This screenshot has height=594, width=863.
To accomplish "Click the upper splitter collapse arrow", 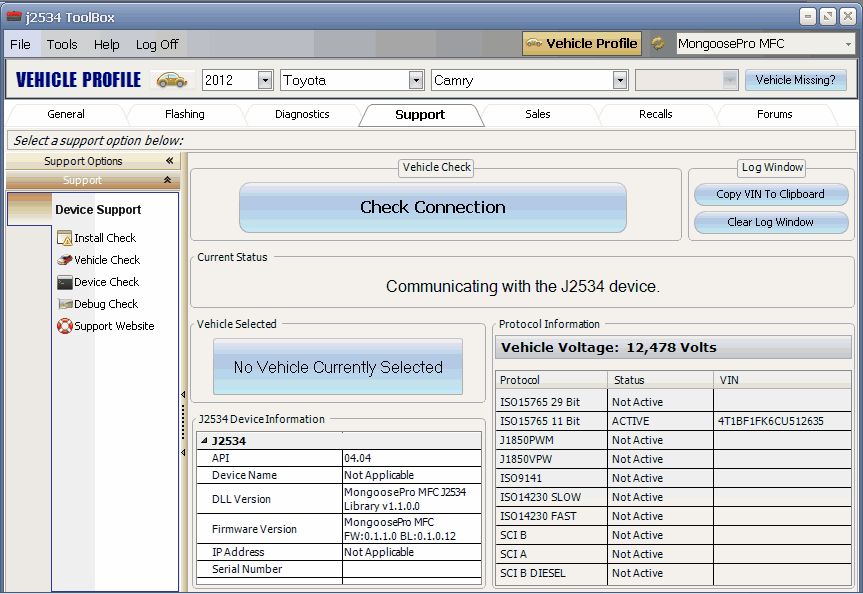I will tap(183, 394).
